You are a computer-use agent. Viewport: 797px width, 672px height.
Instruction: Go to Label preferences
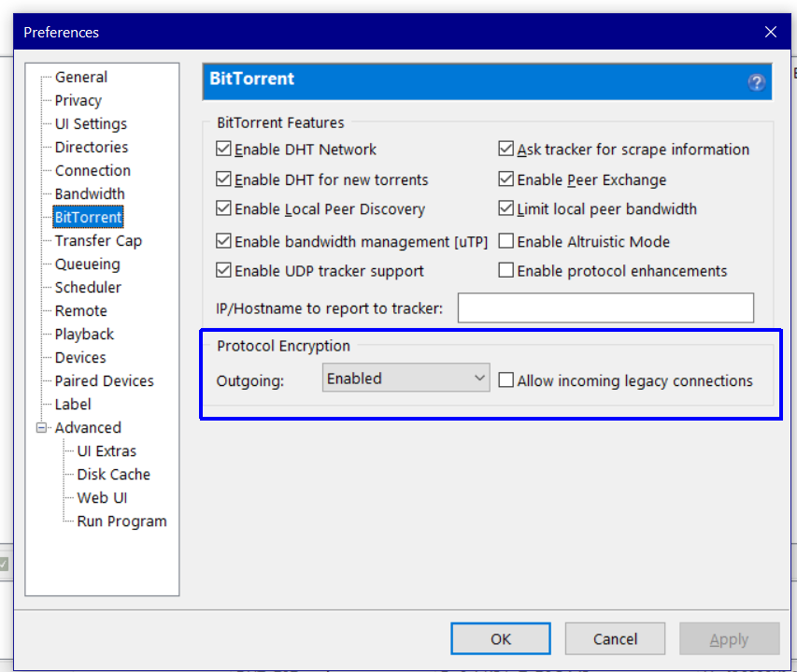[73, 405]
